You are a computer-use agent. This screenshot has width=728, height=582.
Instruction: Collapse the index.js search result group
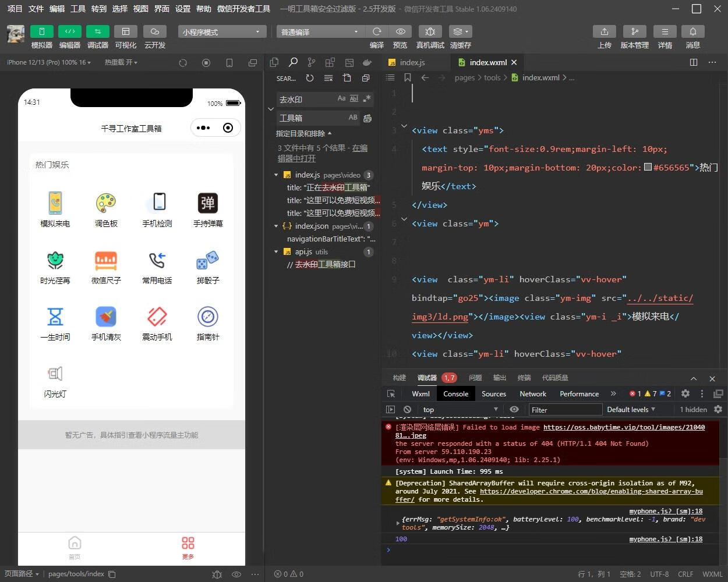[x=276, y=175]
